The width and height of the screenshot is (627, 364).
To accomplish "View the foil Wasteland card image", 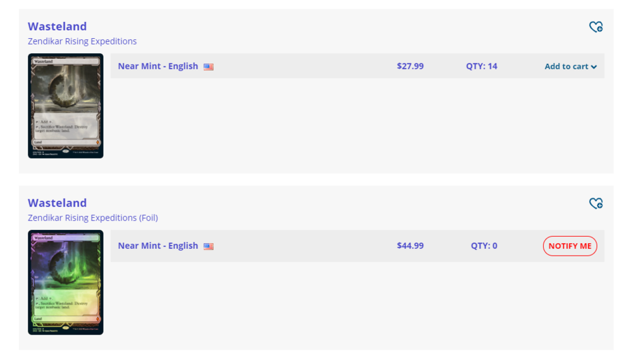I will (x=66, y=283).
